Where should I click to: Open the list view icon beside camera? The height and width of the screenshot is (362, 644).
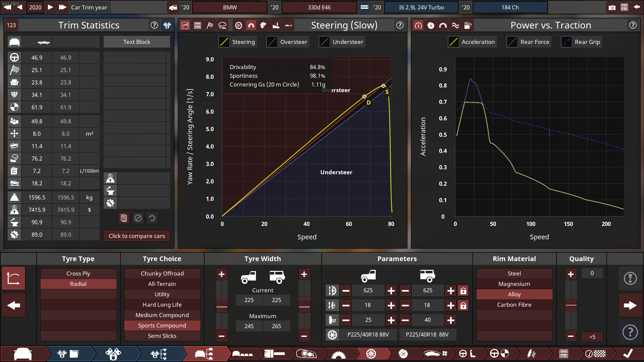pyautogui.click(x=624, y=7)
